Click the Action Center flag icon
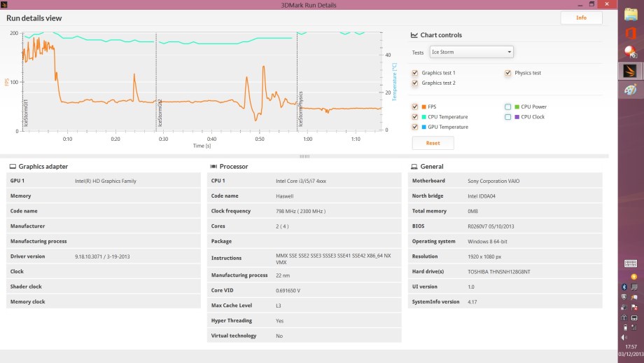Viewport: 644px width, 363px height. point(634,307)
